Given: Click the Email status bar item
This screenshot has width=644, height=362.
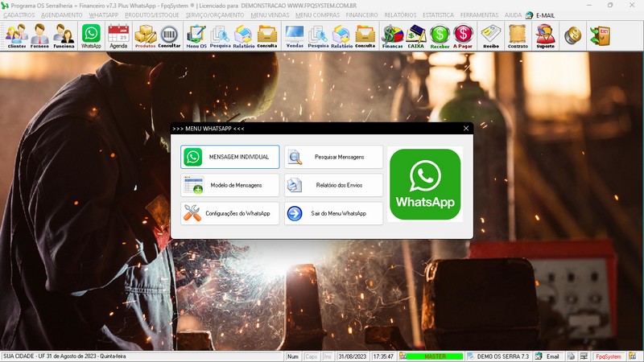Looking at the screenshot, I should (x=548, y=356).
